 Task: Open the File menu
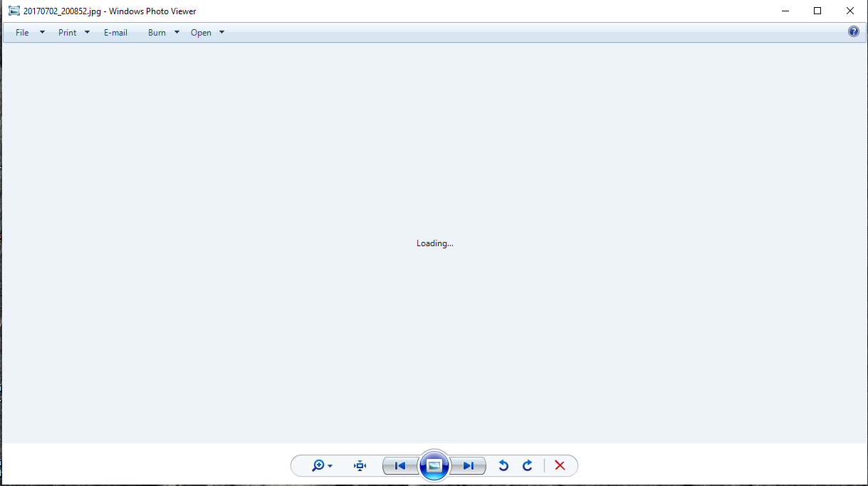[x=22, y=33]
